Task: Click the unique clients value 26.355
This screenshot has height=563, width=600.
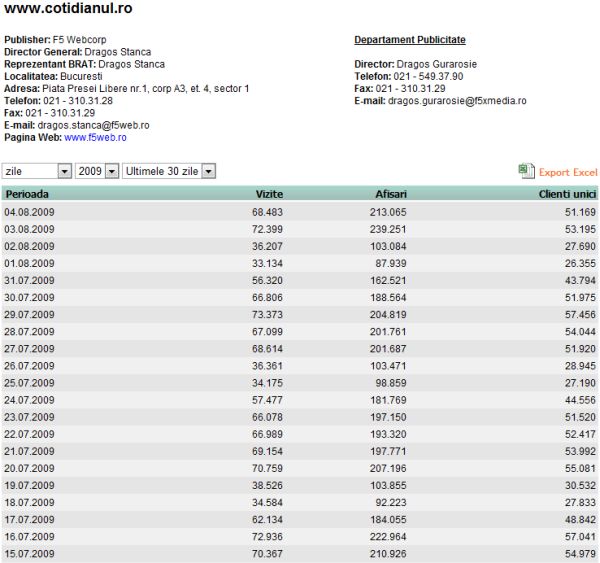Action: tap(580, 263)
